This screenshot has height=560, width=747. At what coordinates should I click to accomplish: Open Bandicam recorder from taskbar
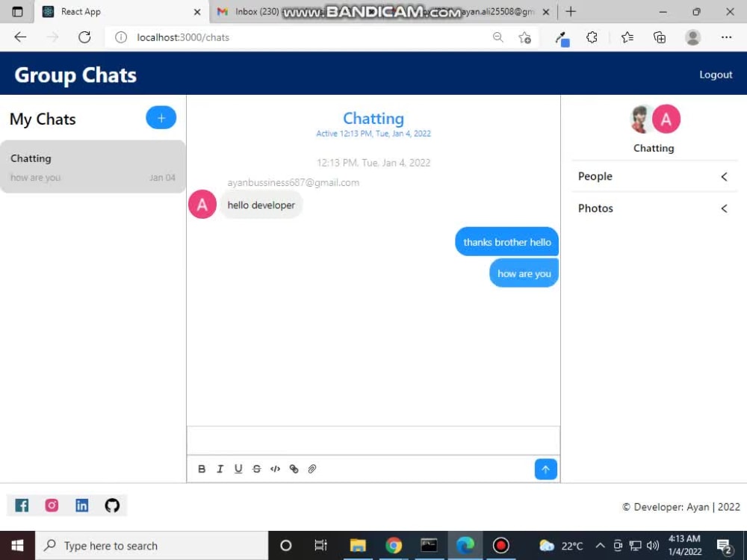[500, 546]
